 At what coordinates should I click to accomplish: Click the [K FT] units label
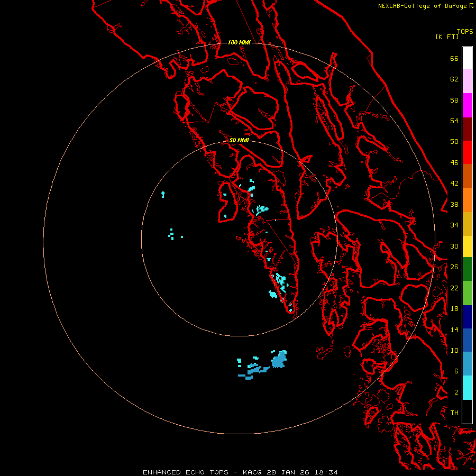[x=447, y=37]
